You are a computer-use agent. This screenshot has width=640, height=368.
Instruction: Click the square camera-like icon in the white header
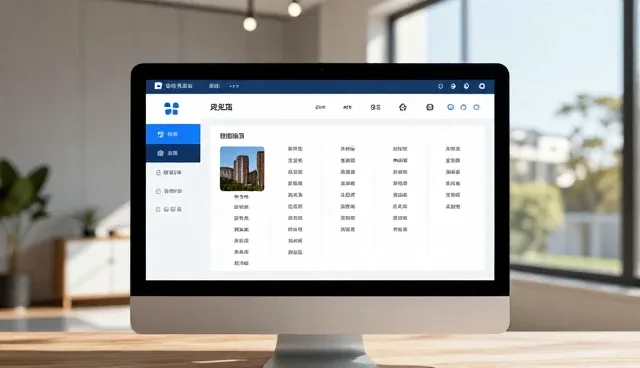click(429, 107)
